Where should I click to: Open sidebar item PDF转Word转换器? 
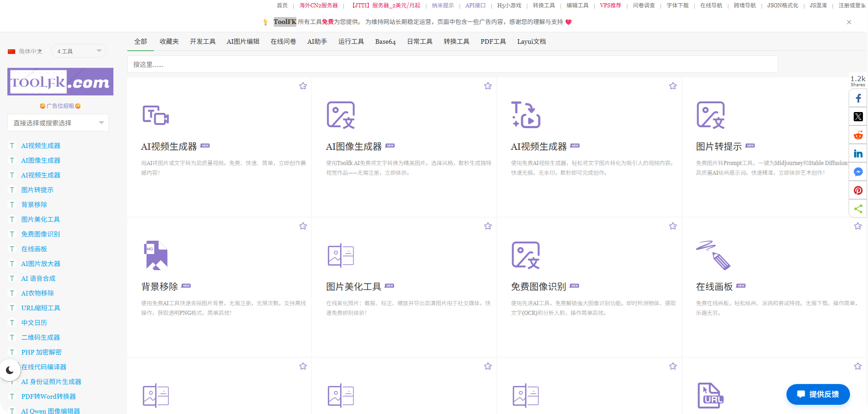(48, 396)
